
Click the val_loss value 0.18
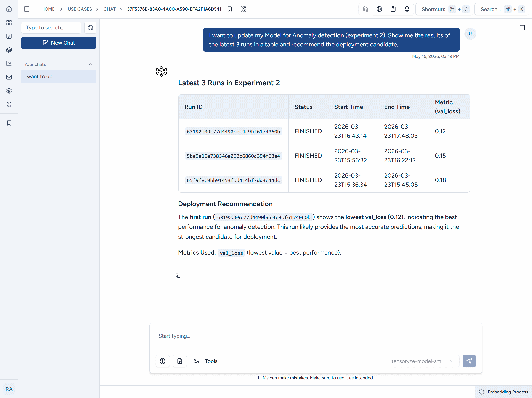click(440, 180)
